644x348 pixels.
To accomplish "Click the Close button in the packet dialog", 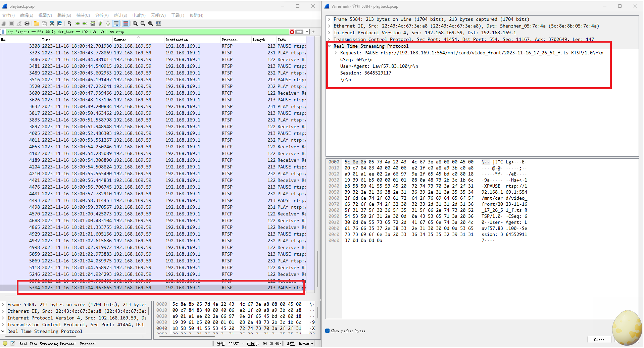I will [x=599, y=339].
